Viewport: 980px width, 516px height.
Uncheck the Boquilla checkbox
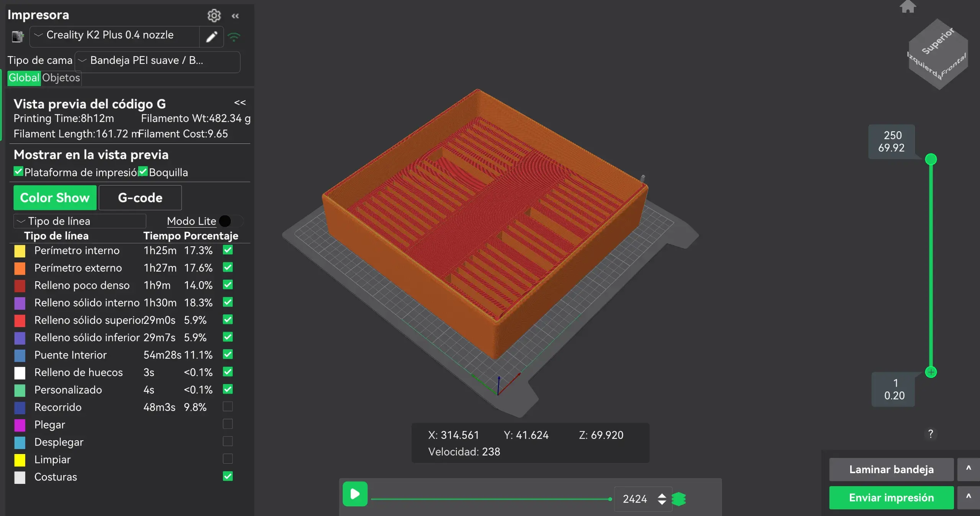pyautogui.click(x=143, y=171)
